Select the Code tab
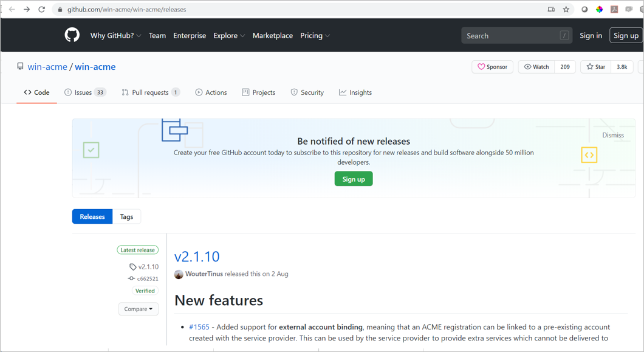The image size is (644, 352). coord(36,92)
